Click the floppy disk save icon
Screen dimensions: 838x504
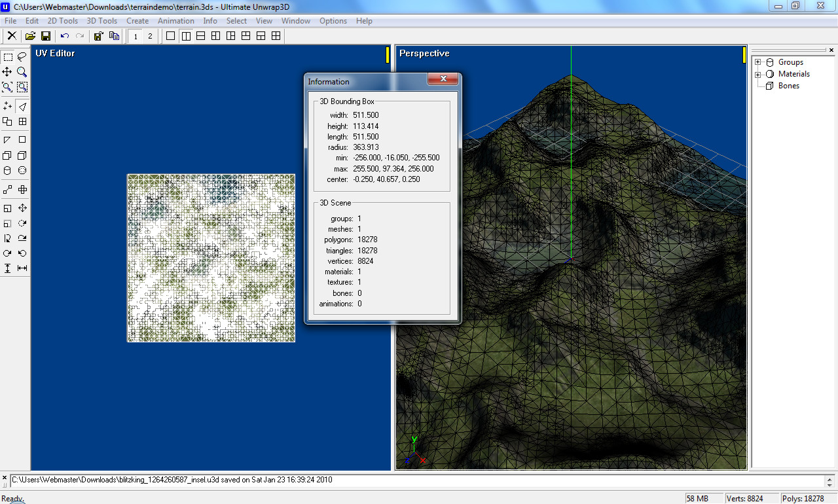(46, 36)
